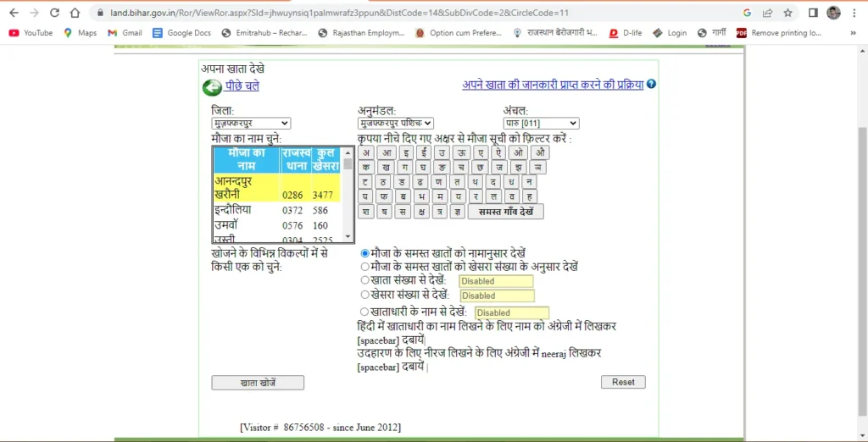
Task: Open the अनुमंडल dropdown
Action: click(396, 124)
